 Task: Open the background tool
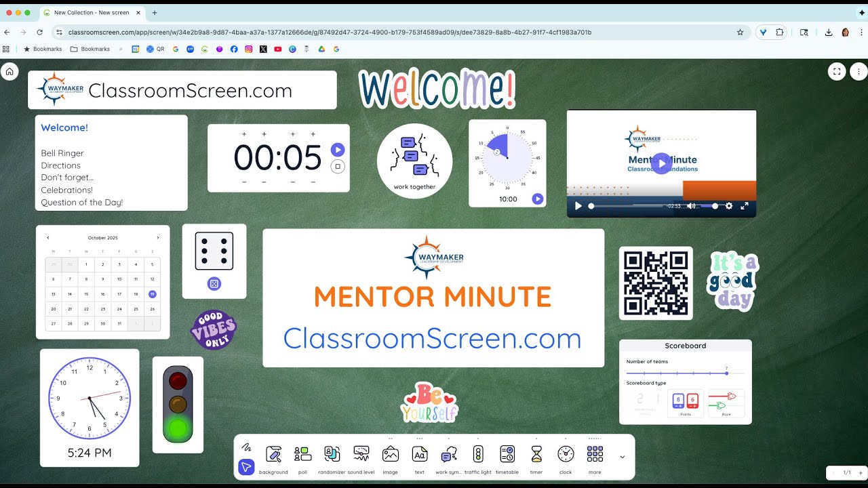(273, 460)
